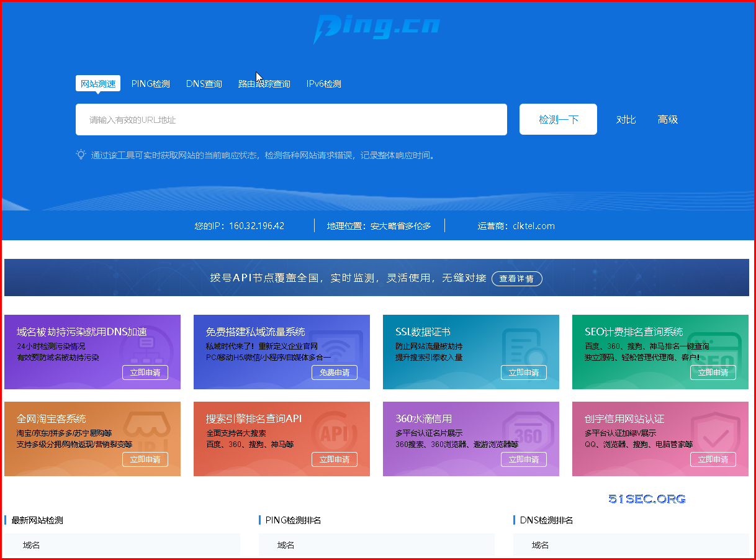Open the IPv6检测 tab

(324, 84)
